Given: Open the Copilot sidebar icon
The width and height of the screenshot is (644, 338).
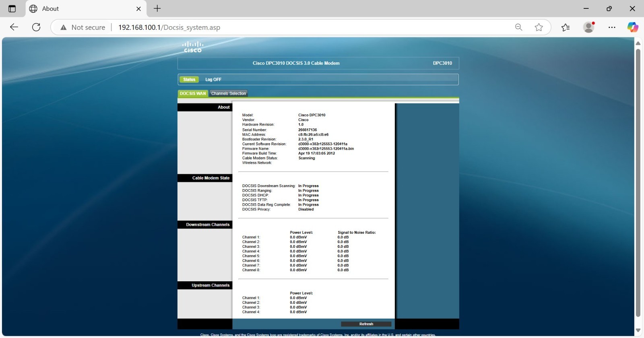Looking at the screenshot, I should [633, 27].
